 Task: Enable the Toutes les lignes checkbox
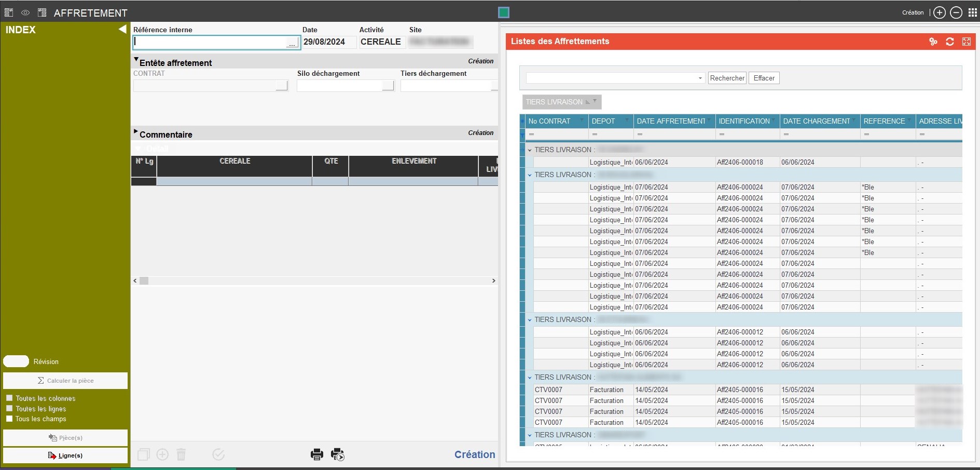click(x=9, y=409)
